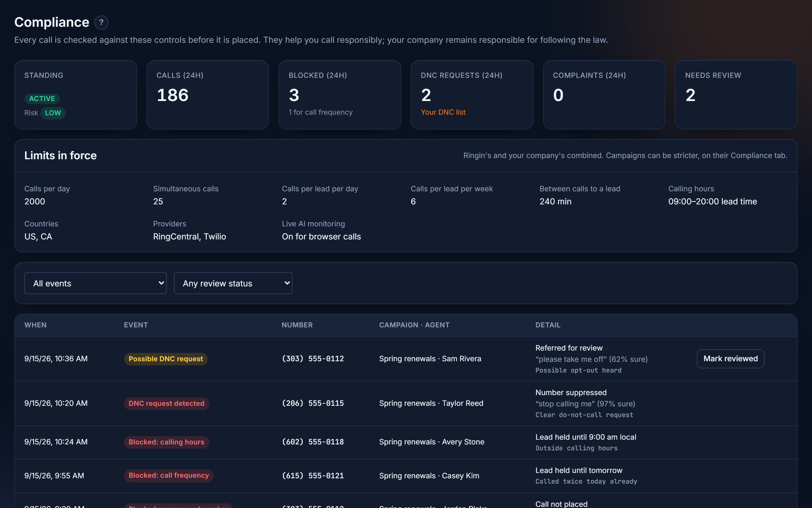Click the WHEN column header
812x508 pixels.
[36, 325]
